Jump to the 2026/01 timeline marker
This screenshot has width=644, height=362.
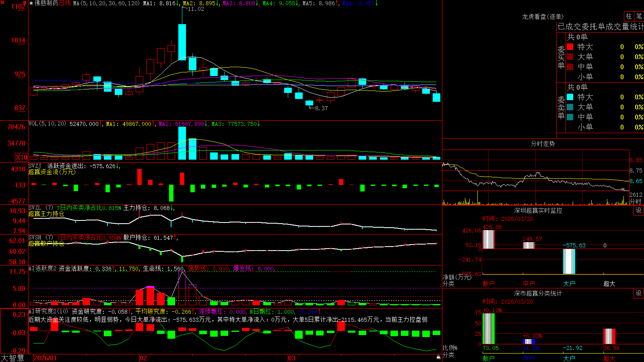pos(45,358)
